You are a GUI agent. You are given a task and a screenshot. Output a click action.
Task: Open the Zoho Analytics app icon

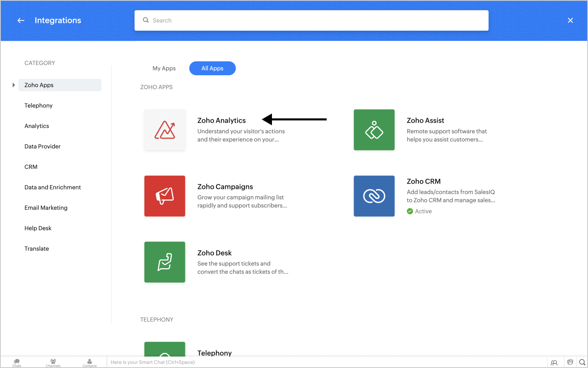pyautogui.click(x=165, y=130)
